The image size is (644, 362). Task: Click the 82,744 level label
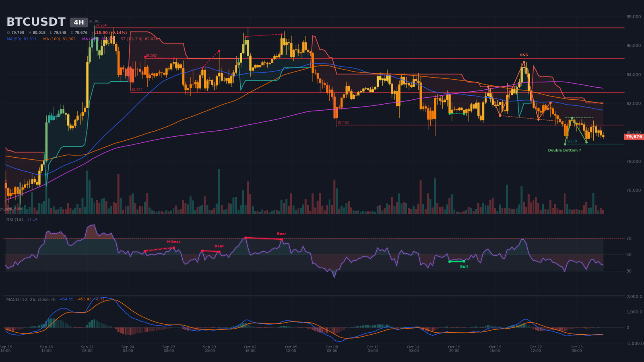pyautogui.click(x=137, y=90)
